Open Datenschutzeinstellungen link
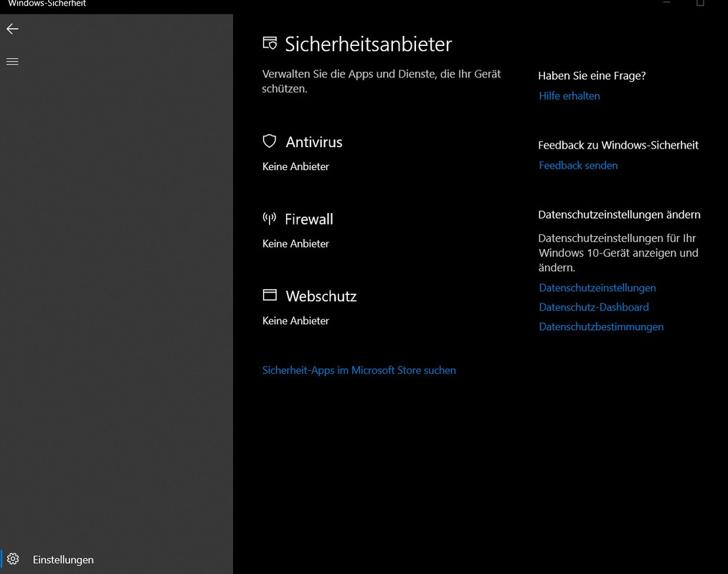The image size is (728, 574). 597,288
